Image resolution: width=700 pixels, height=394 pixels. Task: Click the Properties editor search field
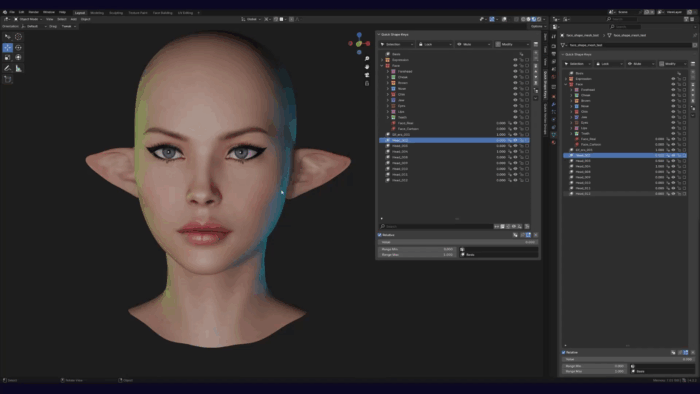pyautogui.click(x=626, y=27)
